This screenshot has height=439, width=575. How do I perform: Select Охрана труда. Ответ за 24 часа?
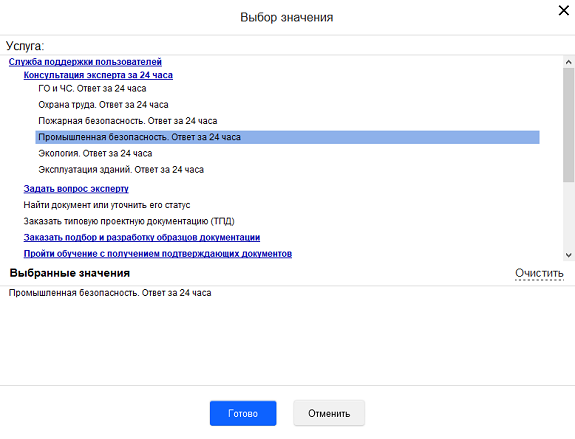[103, 105]
